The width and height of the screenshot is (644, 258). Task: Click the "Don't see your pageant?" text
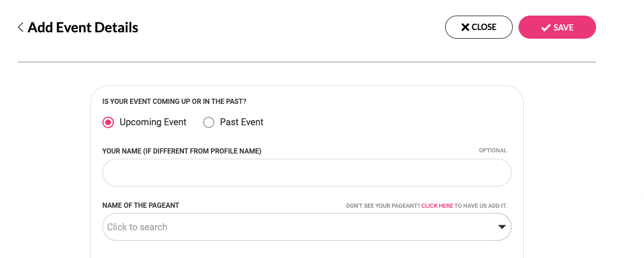point(383,205)
